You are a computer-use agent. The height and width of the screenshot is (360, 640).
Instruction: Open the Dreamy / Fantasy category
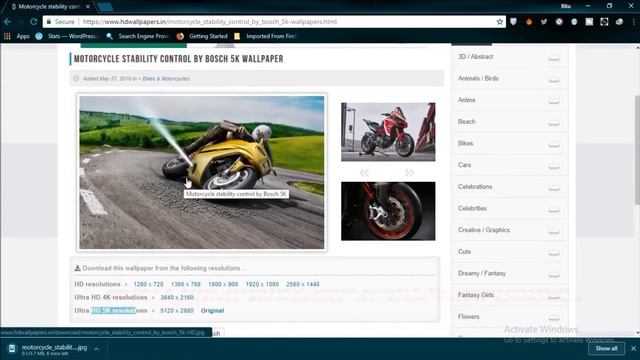482,273
